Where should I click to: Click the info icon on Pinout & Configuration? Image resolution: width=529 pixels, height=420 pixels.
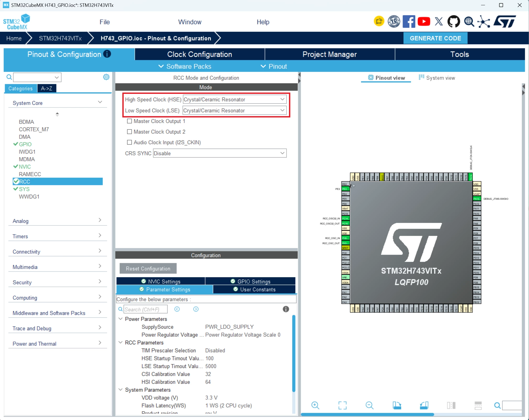(x=107, y=54)
